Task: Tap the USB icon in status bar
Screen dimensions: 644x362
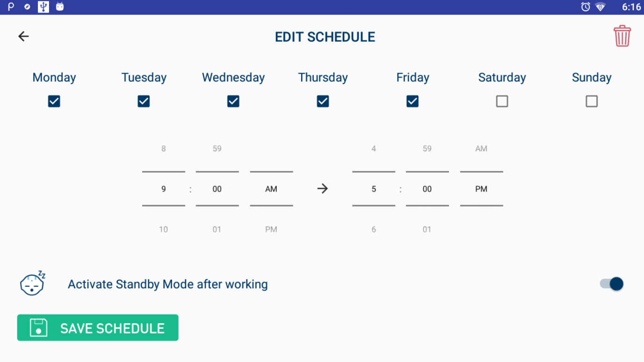Action: tap(43, 7)
